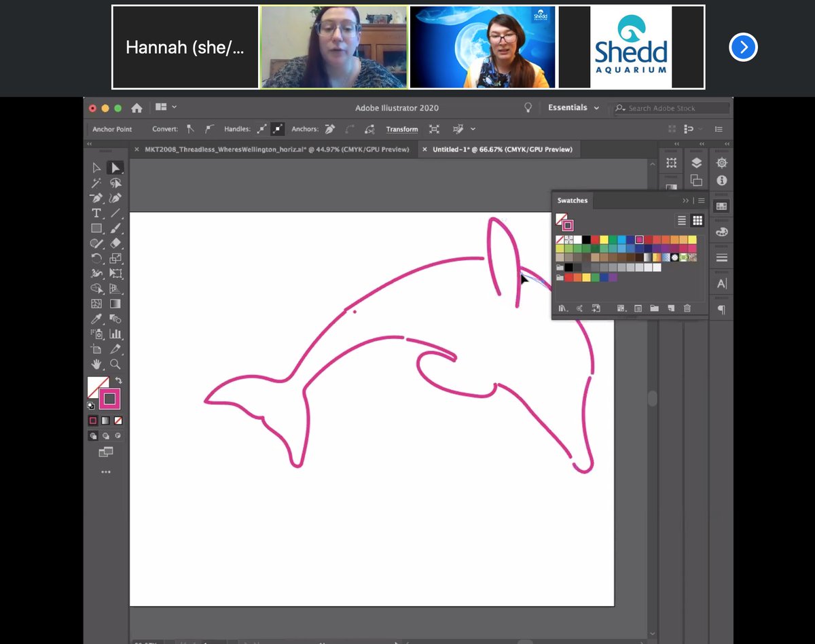Select the Eraser tool

tap(115, 243)
